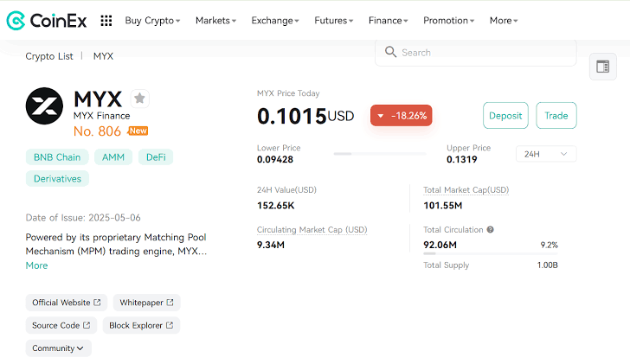The height and width of the screenshot is (364, 630).
Task: Click the lower-upper price range slider
Action: coord(380,154)
